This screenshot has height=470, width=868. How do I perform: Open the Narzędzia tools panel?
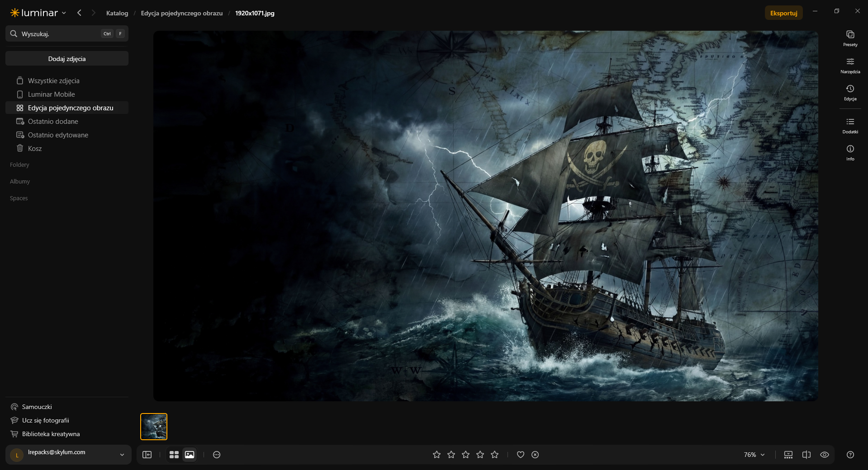coord(850,66)
